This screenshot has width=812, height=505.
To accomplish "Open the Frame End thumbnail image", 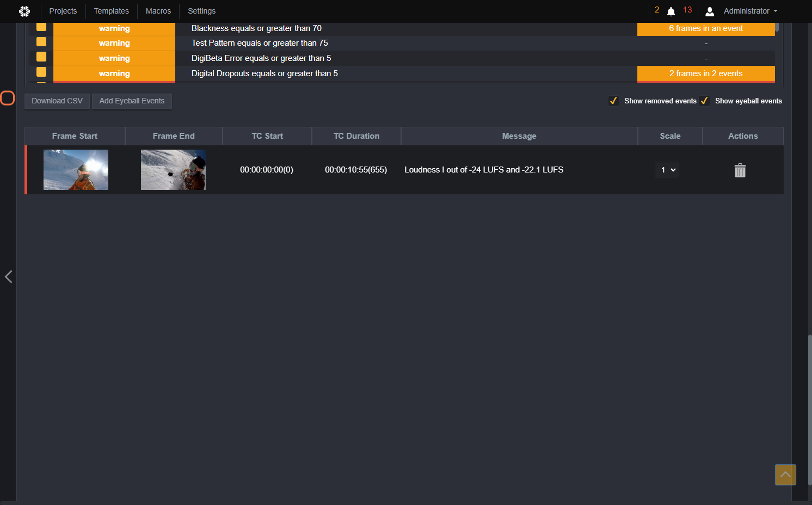I will [173, 170].
